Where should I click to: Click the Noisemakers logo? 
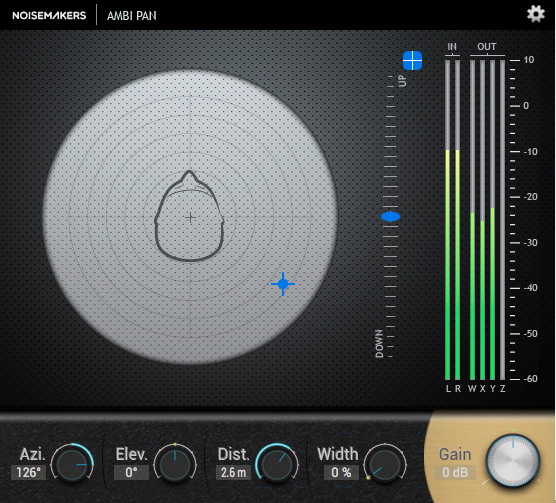pyautogui.click(x=49, y=16)
